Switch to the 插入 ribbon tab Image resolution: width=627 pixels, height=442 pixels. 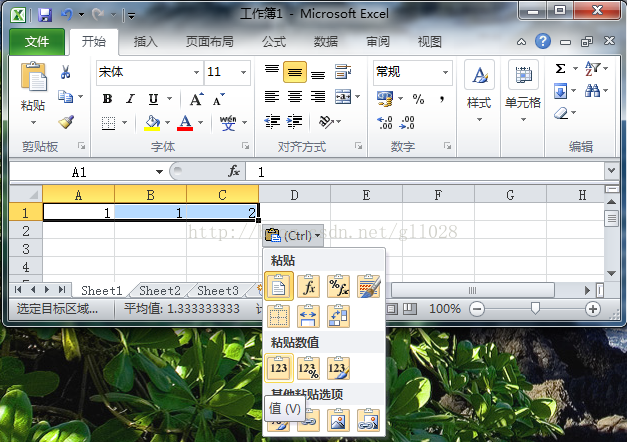tap(145, 42)
